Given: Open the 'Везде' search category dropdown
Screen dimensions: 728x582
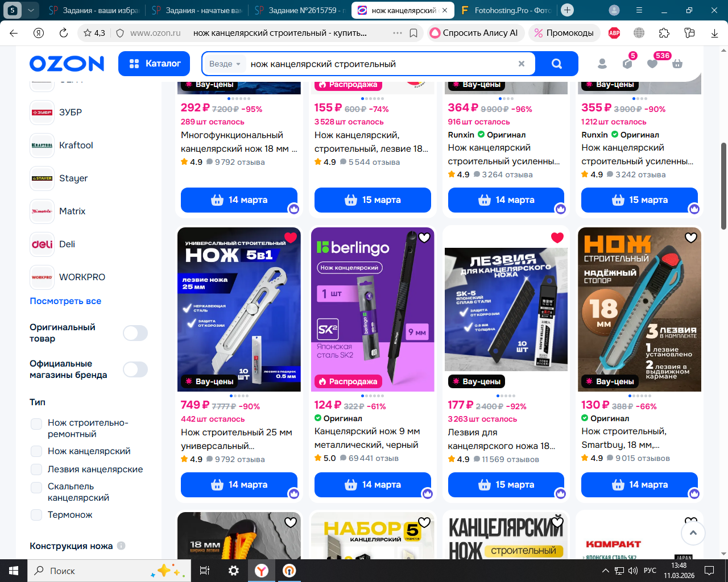Looking at the screenshot, I should tap(225, 64).
